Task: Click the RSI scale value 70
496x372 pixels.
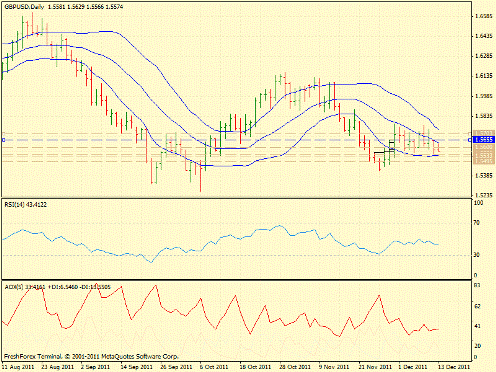Action: click(477, 223)
